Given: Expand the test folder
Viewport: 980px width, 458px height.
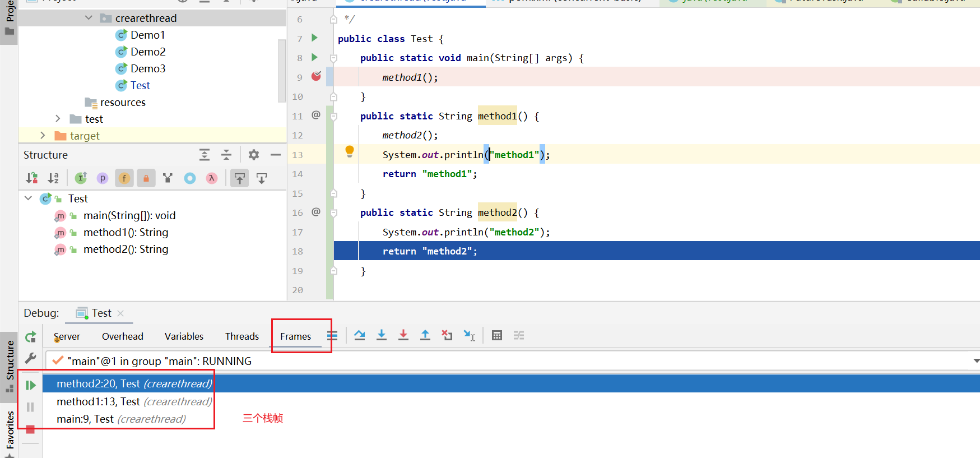Looking at the screenshot, I should 58,119.
